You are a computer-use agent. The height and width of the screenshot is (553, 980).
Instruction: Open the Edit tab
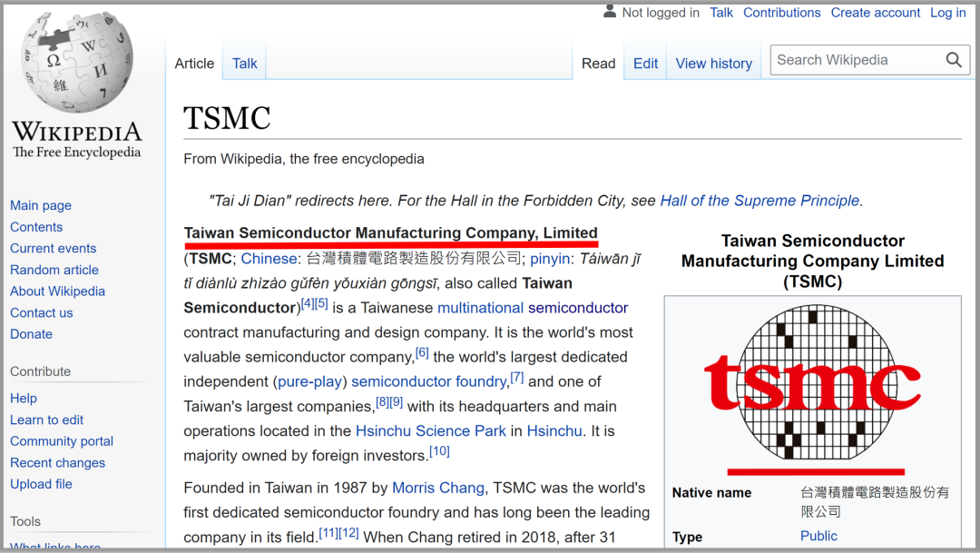646,64
